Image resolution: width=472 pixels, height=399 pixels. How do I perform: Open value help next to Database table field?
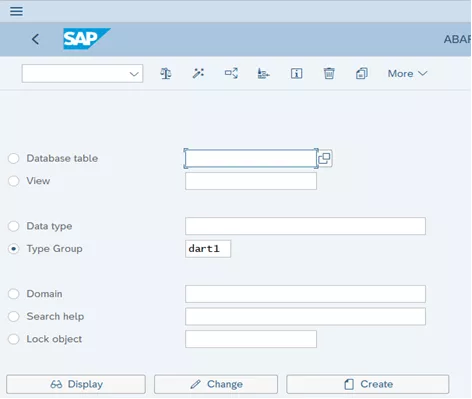coord(325,158)
